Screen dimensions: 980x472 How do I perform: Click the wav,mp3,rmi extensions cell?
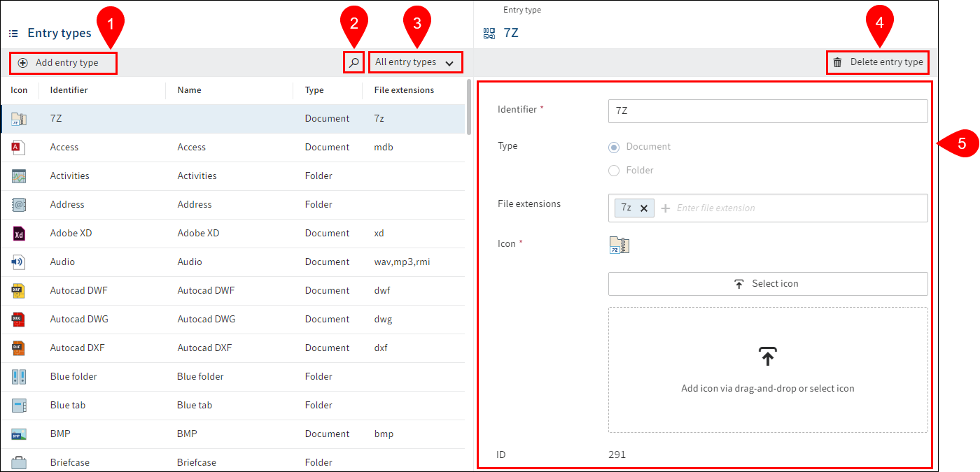402,262
